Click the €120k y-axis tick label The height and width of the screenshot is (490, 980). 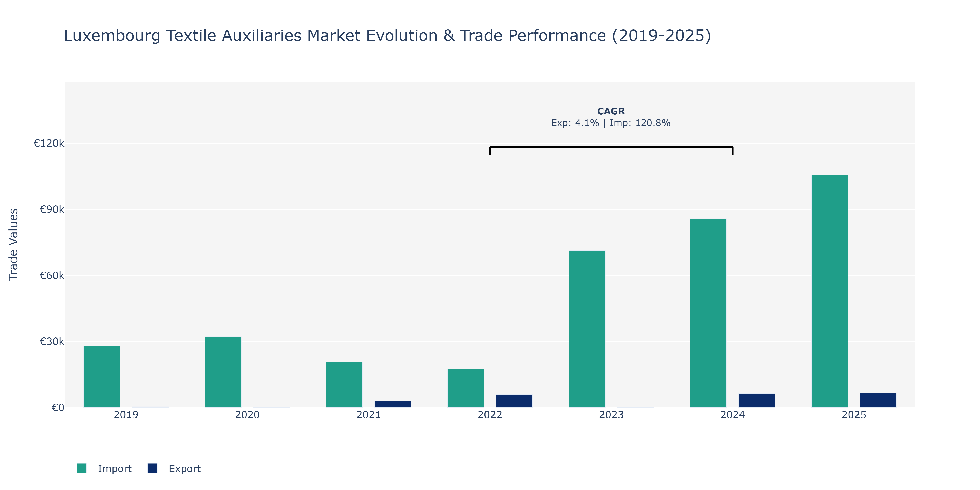point(49,143)
